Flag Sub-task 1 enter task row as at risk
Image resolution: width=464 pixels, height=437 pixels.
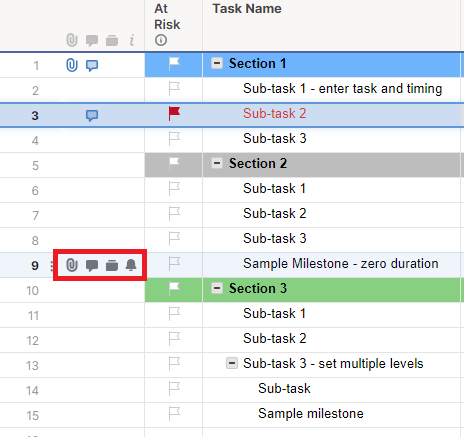pyautogui.click(x=174, y=89)
